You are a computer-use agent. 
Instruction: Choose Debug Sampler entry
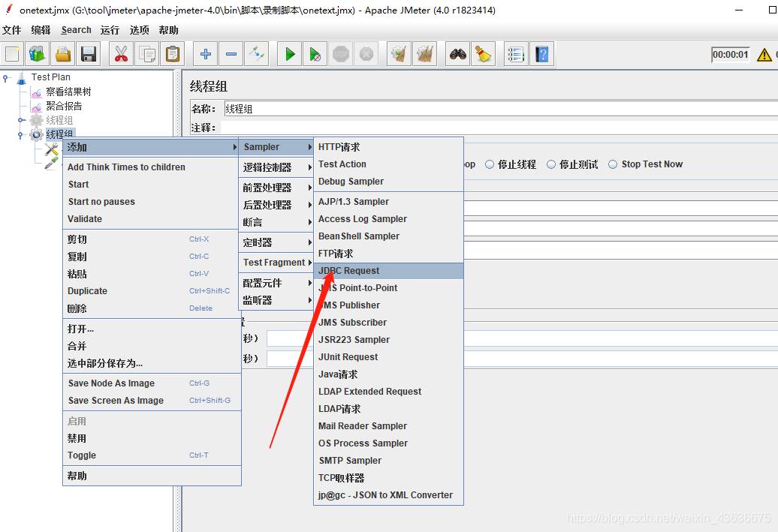388,182
